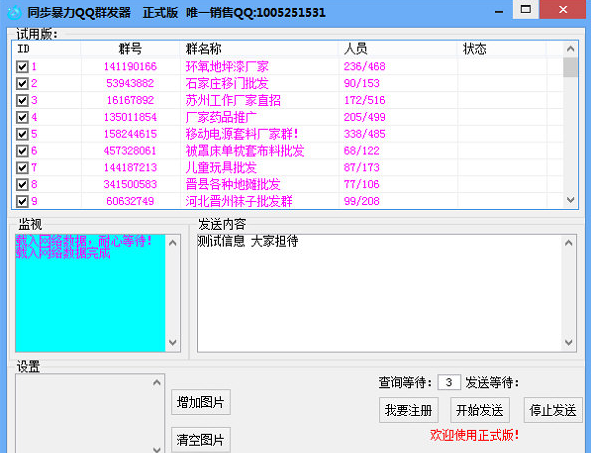Click group list scroll up arrow
591x453 pixels.
[570, 49]
